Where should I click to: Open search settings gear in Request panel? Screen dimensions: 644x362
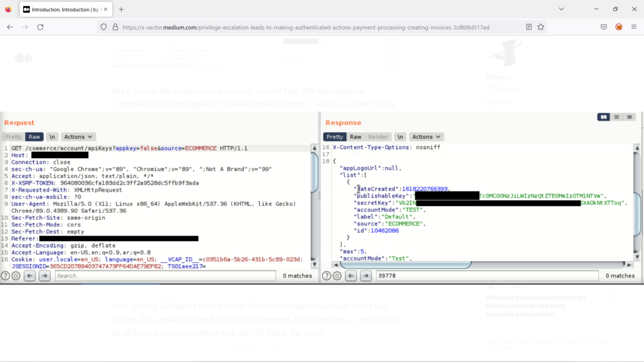coord(16,276)
